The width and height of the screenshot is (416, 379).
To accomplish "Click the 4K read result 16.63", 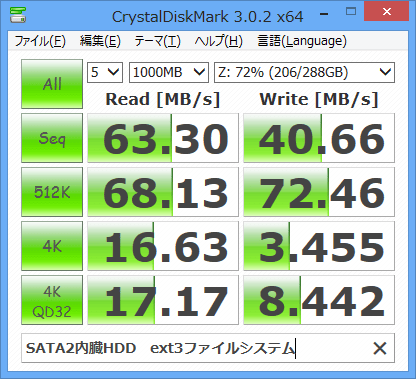I will (163, 246).
